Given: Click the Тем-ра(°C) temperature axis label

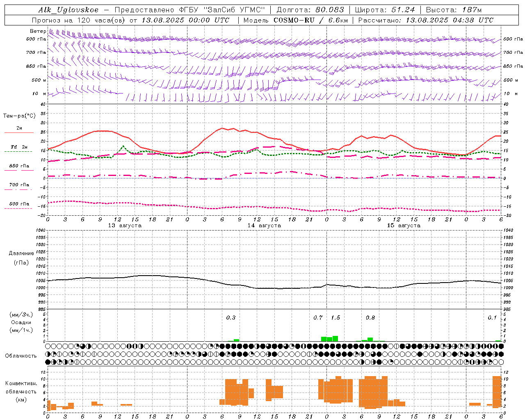Looking at the screenshot, I should 19,116.
